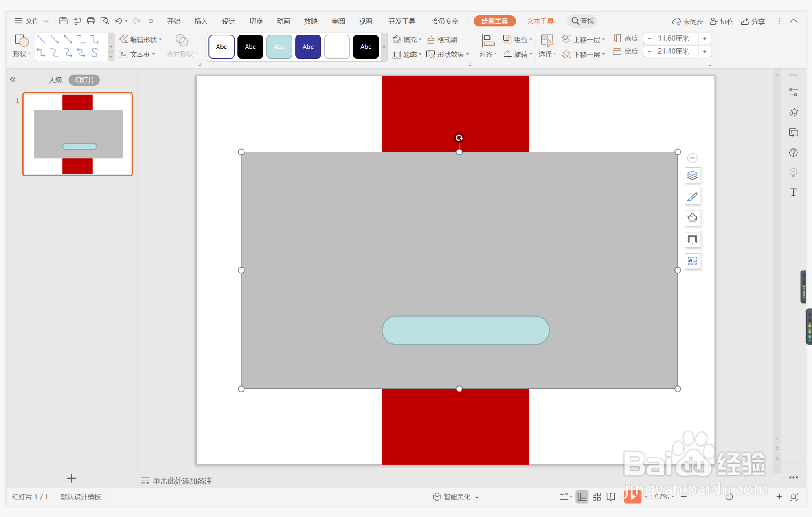Open the Align (对齐) dropdown
812x517 pixels.
tap(488, 54)
